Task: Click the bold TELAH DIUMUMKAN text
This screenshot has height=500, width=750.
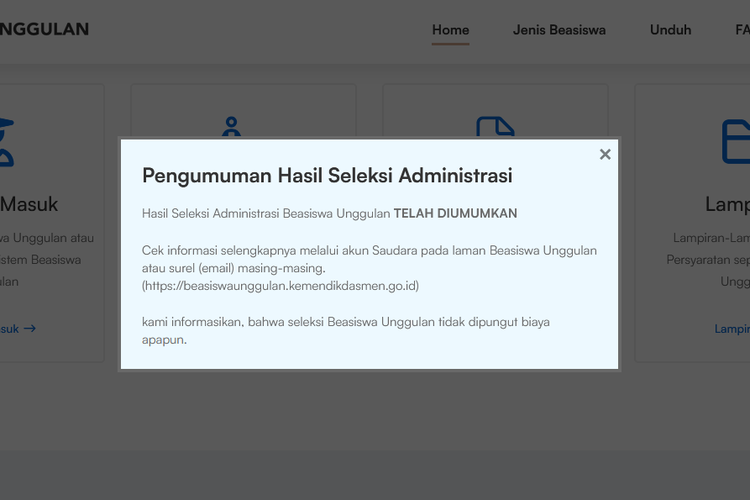Action: (455, 213)
